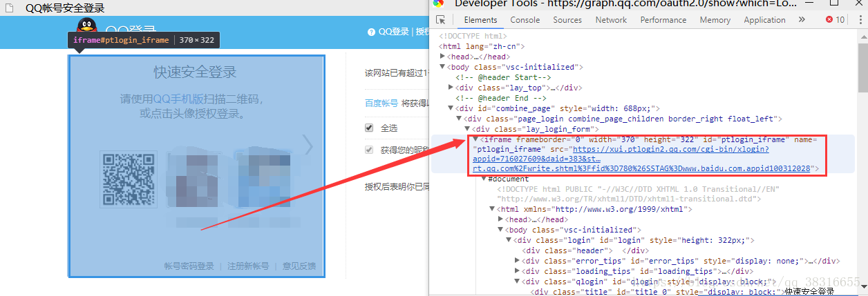Click the DevTools window logo icon in the title bar

click(439, 3)
